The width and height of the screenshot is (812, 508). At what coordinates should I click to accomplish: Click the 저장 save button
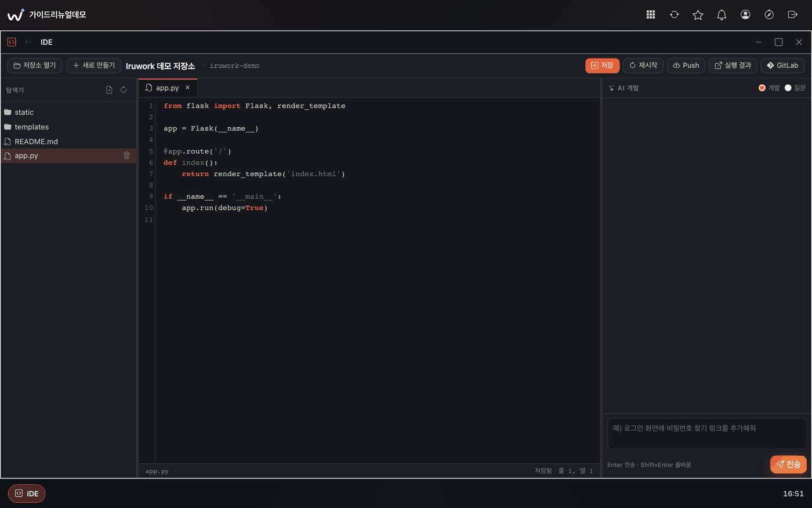[602, 66]
